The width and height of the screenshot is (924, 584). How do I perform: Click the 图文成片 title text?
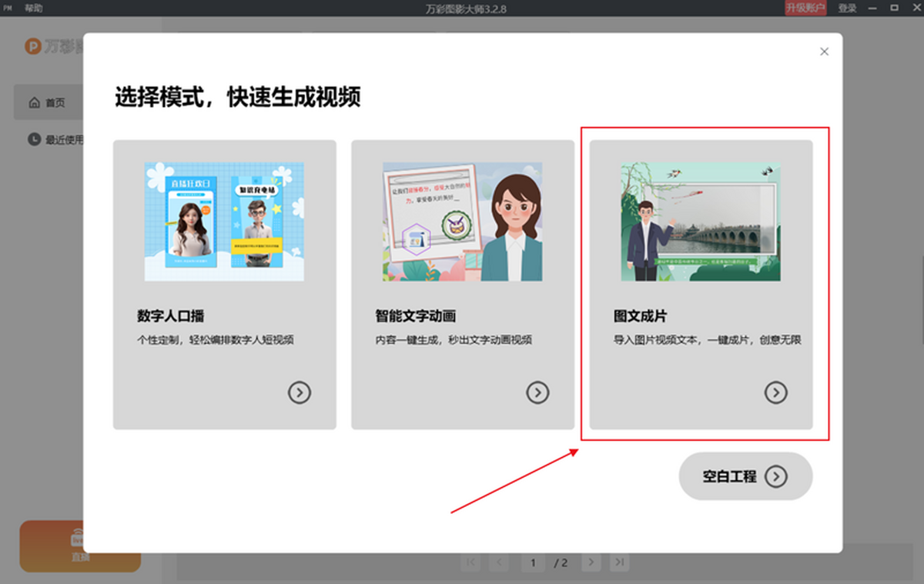(640, 316)
